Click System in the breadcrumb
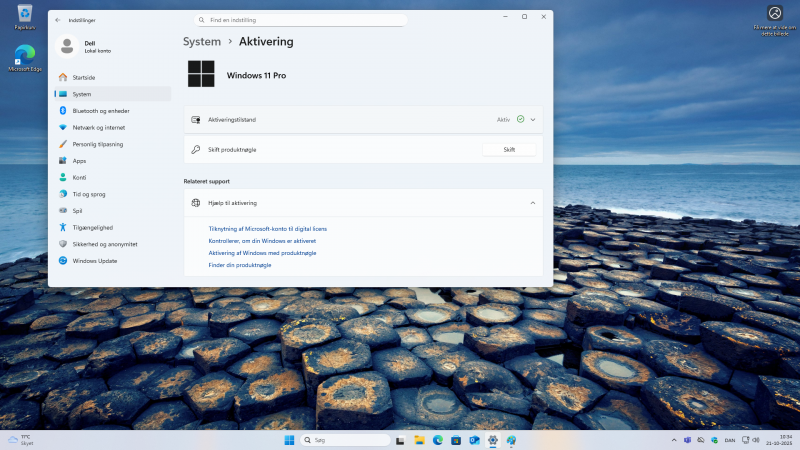The width and height of the screenshot is (800, 450). 202,41
